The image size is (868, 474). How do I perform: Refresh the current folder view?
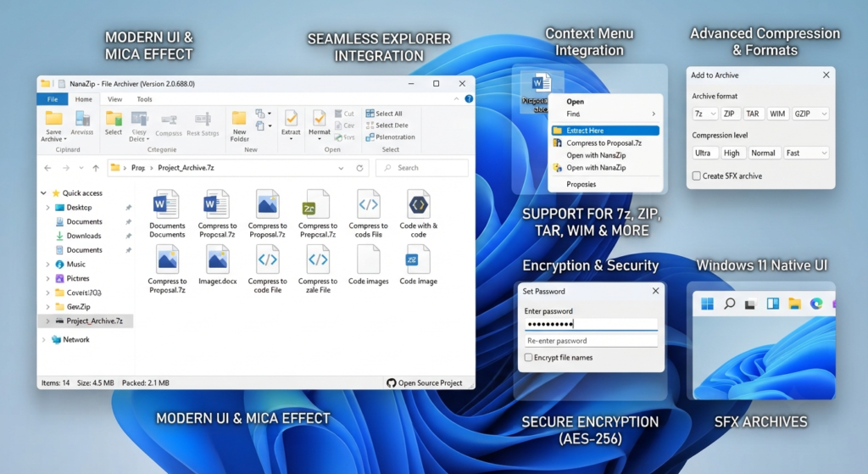[359, 168]
